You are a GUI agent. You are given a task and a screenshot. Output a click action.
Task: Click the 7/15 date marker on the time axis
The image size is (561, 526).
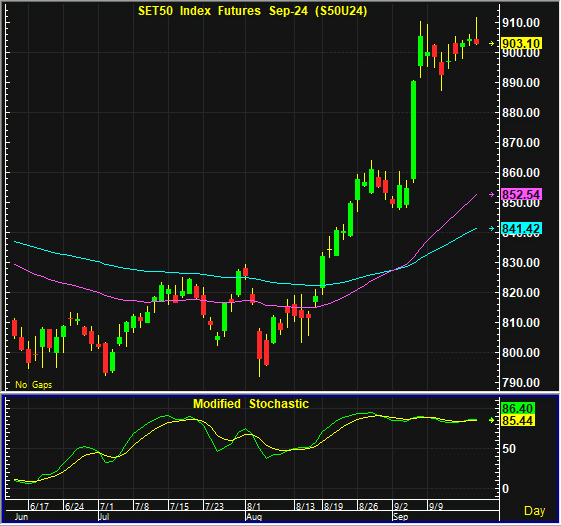pos(179,506)
